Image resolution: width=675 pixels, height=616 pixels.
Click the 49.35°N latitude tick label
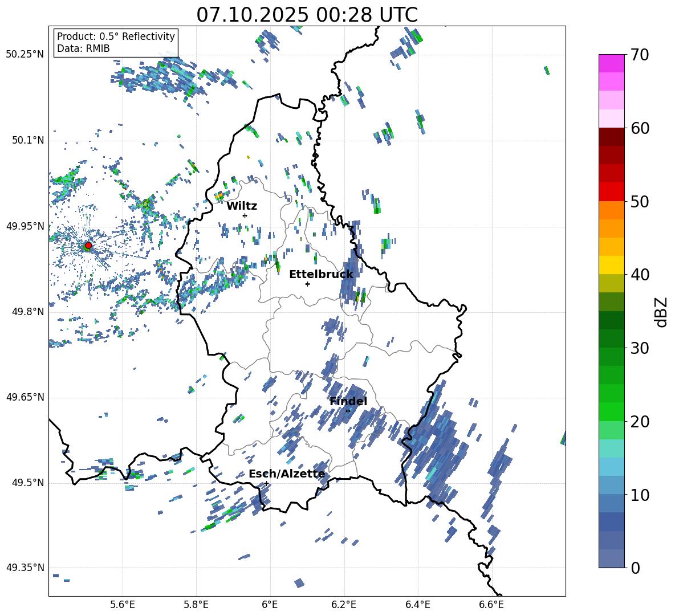[x=25, y=568]
